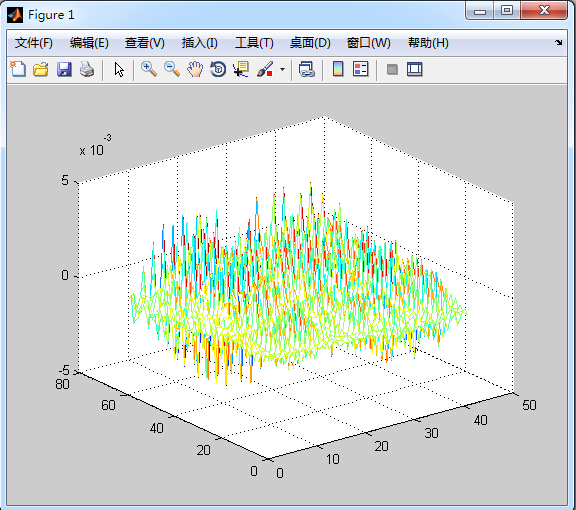Toggle the Data Cursor tool
This screenshot has width=576, height=510.
(x=241, y=69)
